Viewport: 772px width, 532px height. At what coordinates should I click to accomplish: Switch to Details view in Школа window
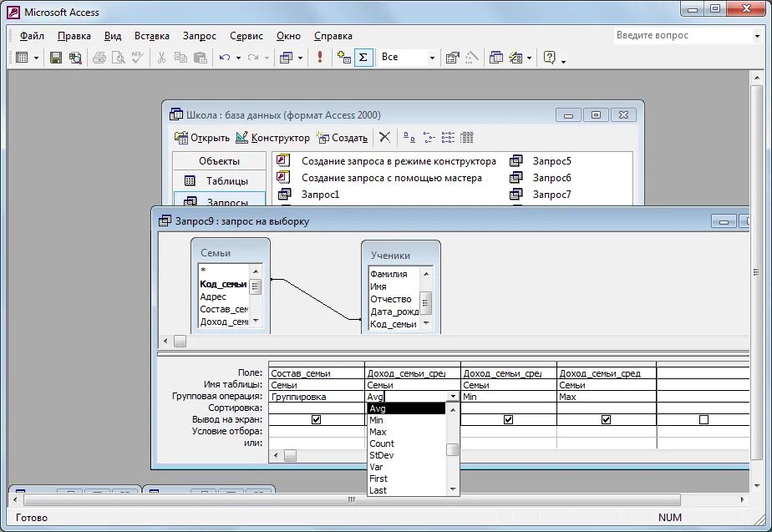tap(467, 137)
